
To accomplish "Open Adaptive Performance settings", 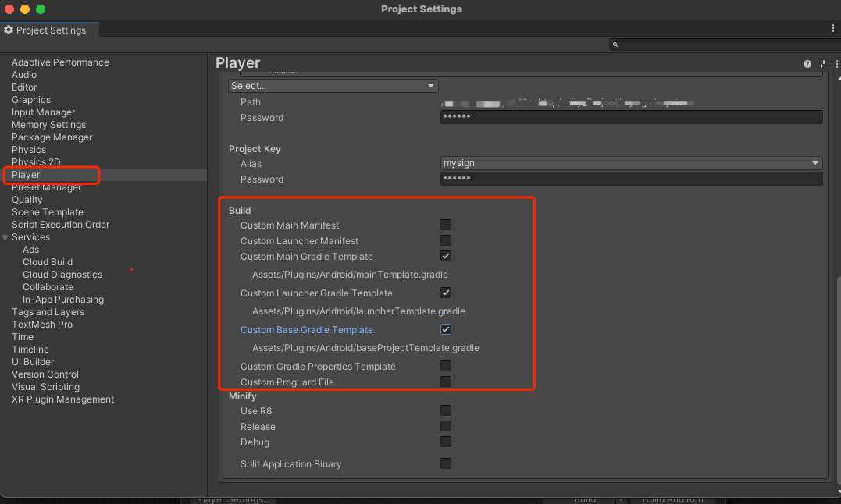I will coord(60,62).
